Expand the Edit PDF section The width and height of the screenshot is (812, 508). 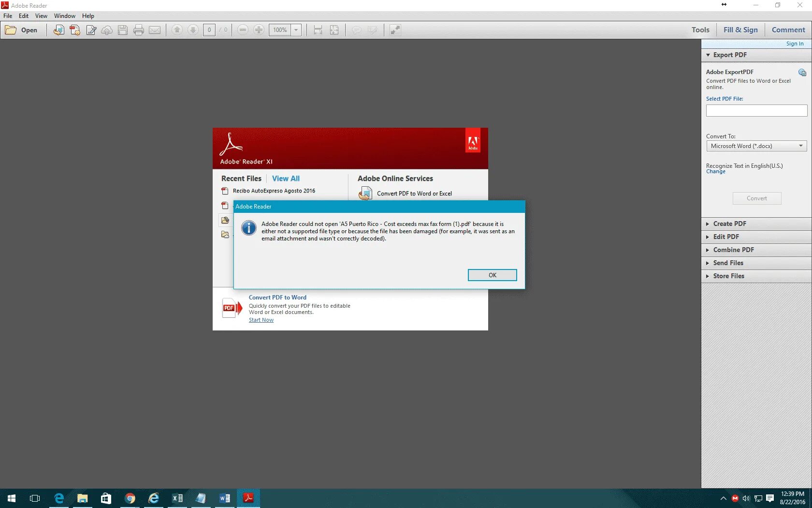[x=756, y=237]
